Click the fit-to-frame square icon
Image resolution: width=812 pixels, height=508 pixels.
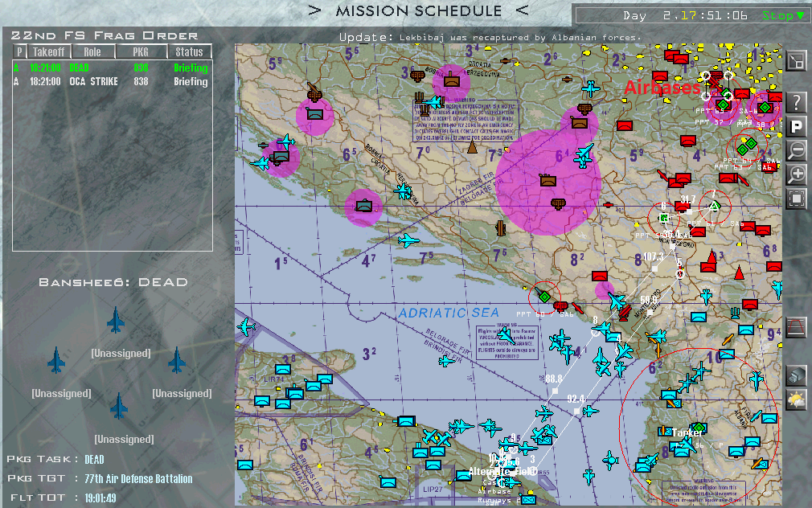pos(796,199)
